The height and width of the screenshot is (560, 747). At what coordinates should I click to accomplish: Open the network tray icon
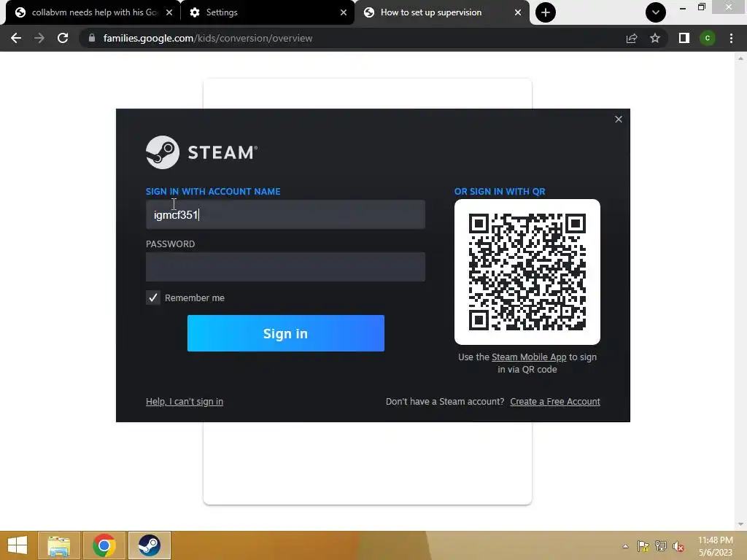[x=661, y=546]
